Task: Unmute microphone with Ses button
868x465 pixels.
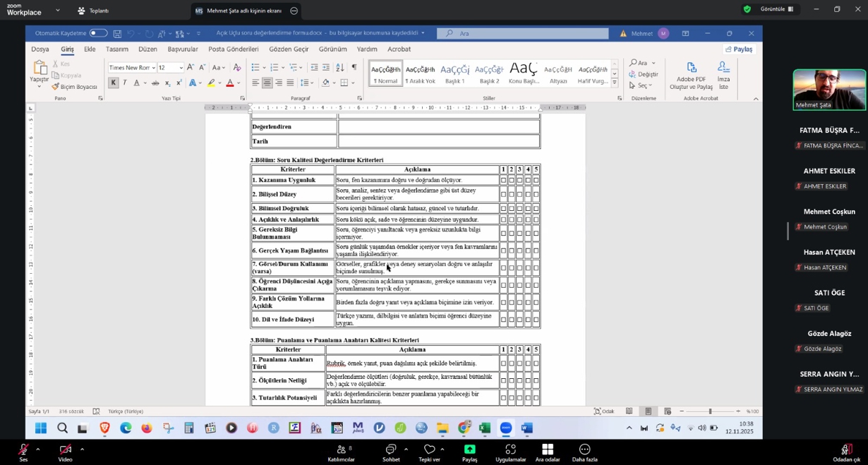Action: click(x=23, y=452)
